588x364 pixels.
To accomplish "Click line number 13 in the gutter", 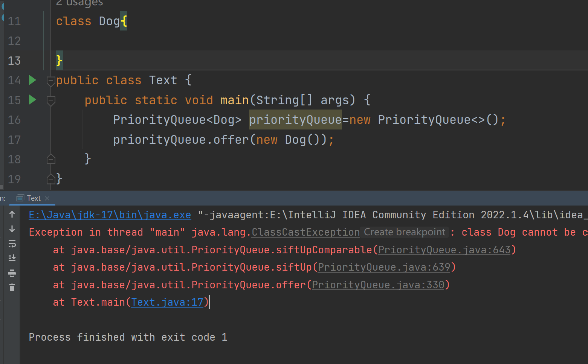I will 14,61.
